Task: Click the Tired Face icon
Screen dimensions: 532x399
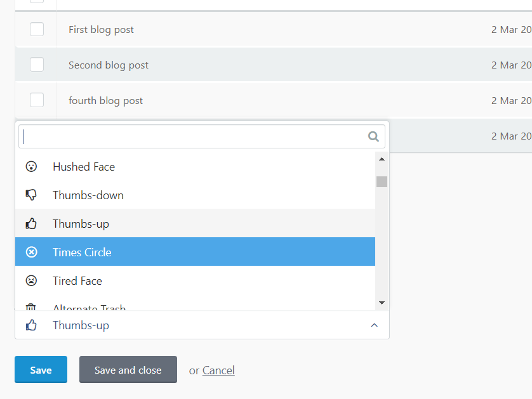Action: (x=31, y=280)
